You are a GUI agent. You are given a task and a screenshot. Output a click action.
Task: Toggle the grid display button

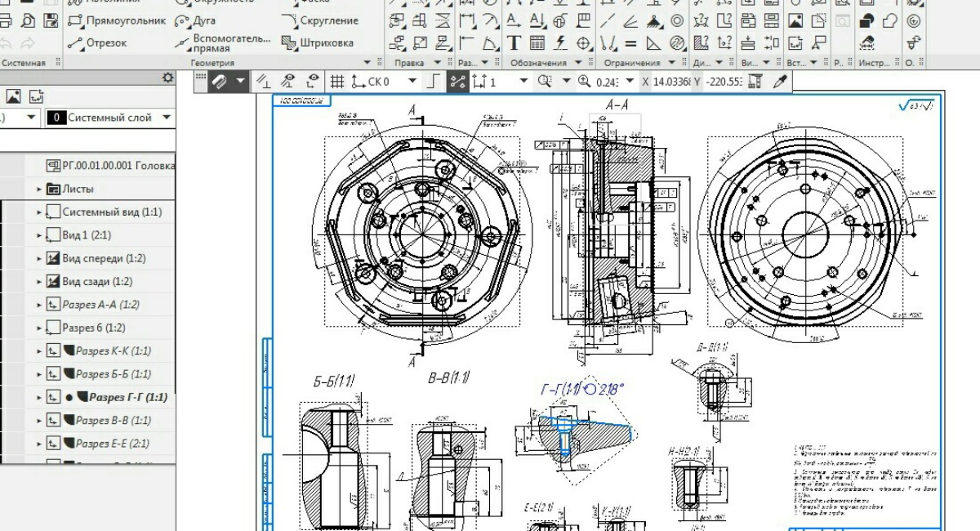coord(336,81)
